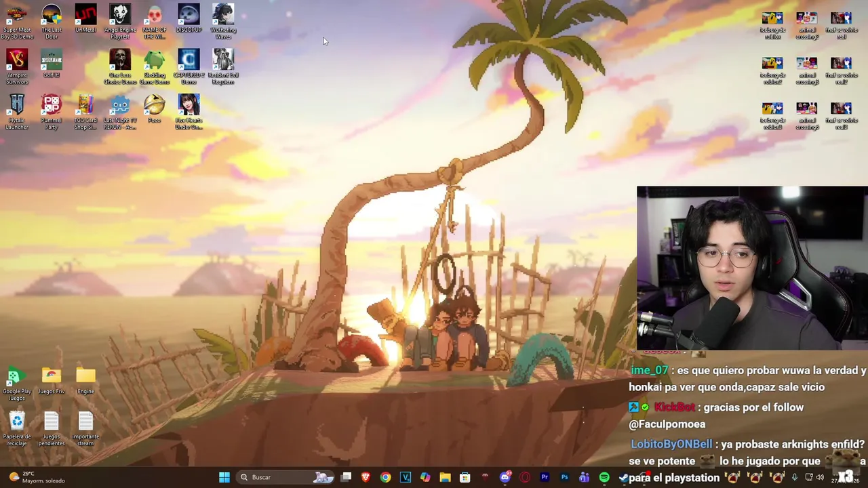Select the DISCOPUP desktop icon
This screenshot has height=488, width=868.
189,19
